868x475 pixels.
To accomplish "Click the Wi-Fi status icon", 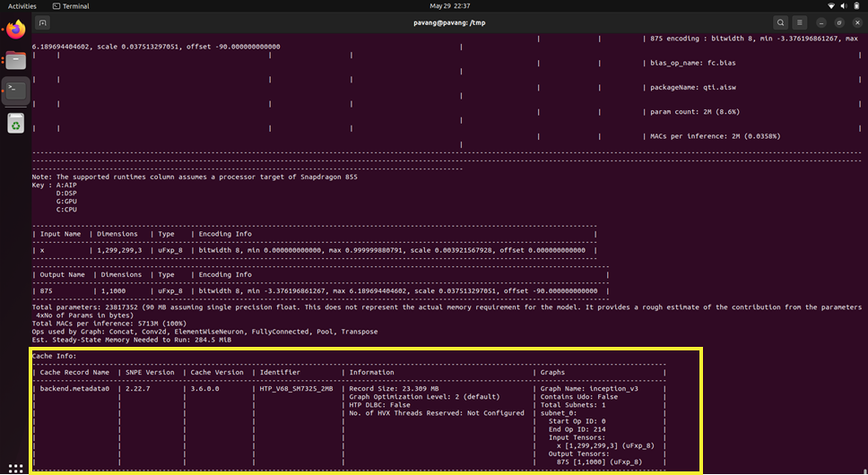I will point(831,6).
